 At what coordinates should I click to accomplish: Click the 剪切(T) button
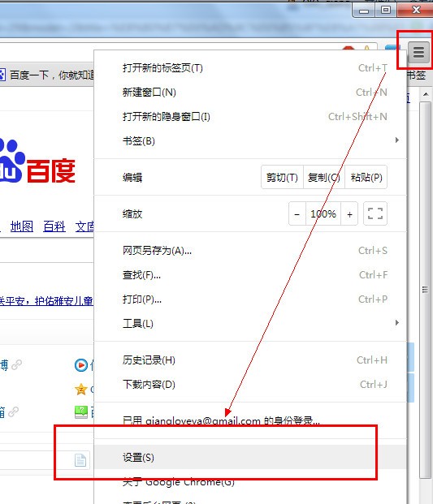coord(282,177)
